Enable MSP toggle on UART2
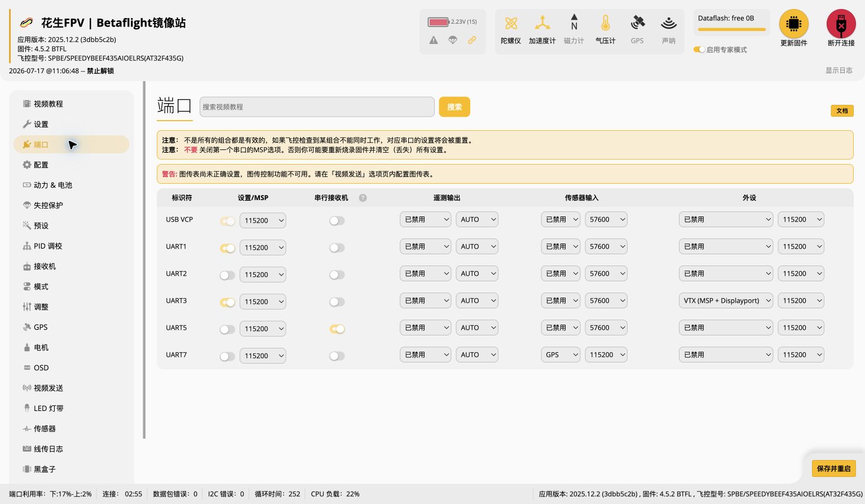The width and height of the screenshot is (865, 504). [227, 275]
